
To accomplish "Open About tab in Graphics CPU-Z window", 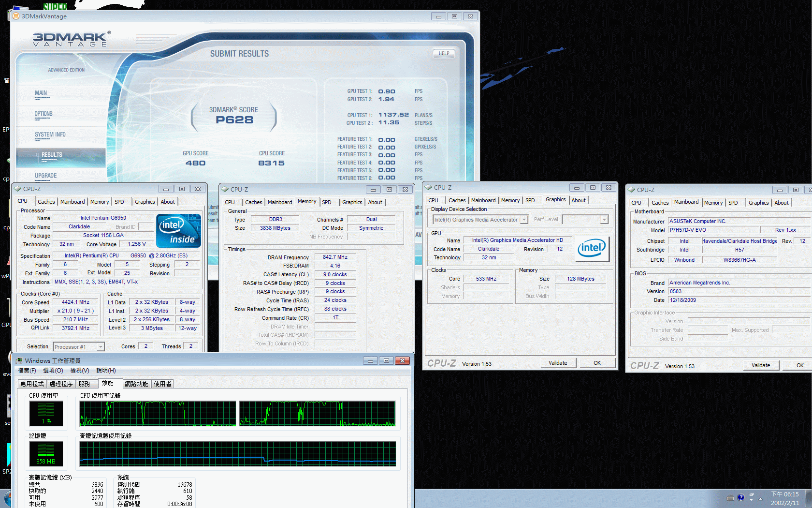I will tap(579, 200).
